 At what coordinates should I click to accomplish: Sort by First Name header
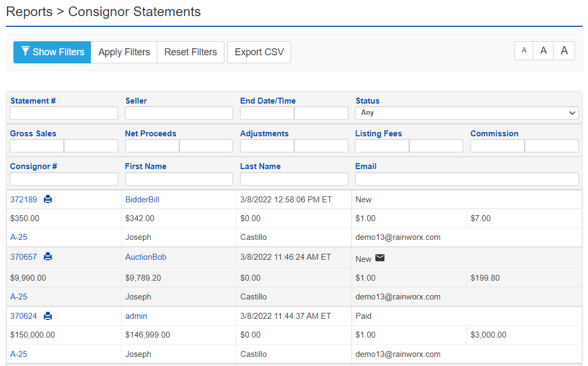tap(146, 166)
